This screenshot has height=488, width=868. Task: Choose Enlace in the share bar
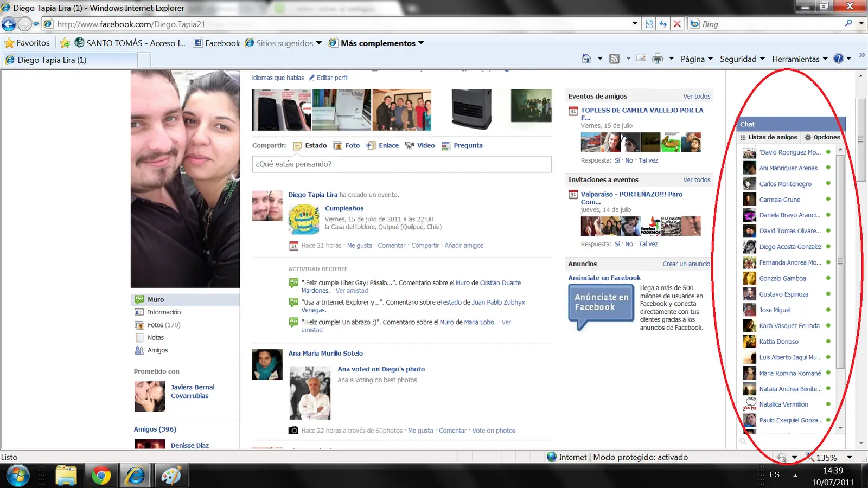tap(382, 145)
